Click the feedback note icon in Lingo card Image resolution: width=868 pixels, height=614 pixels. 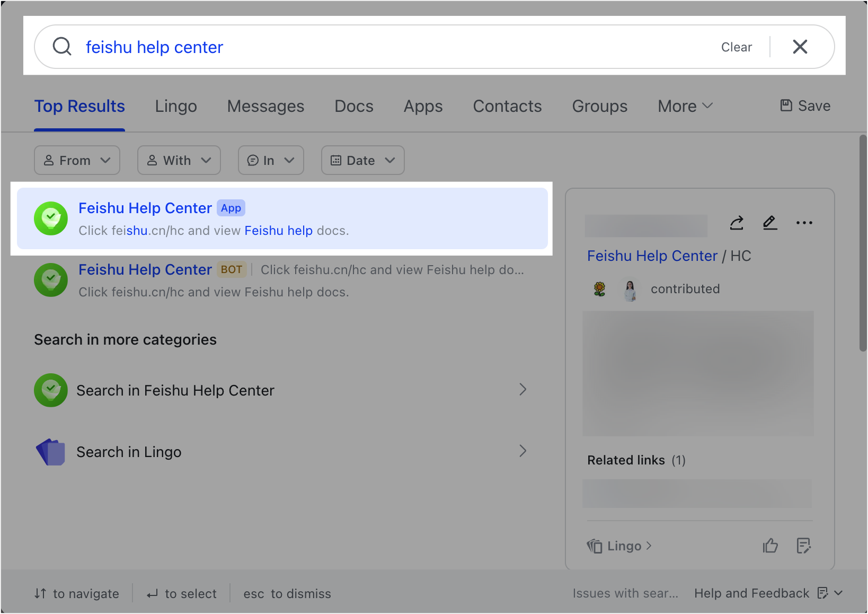click(x=803, y=546)
